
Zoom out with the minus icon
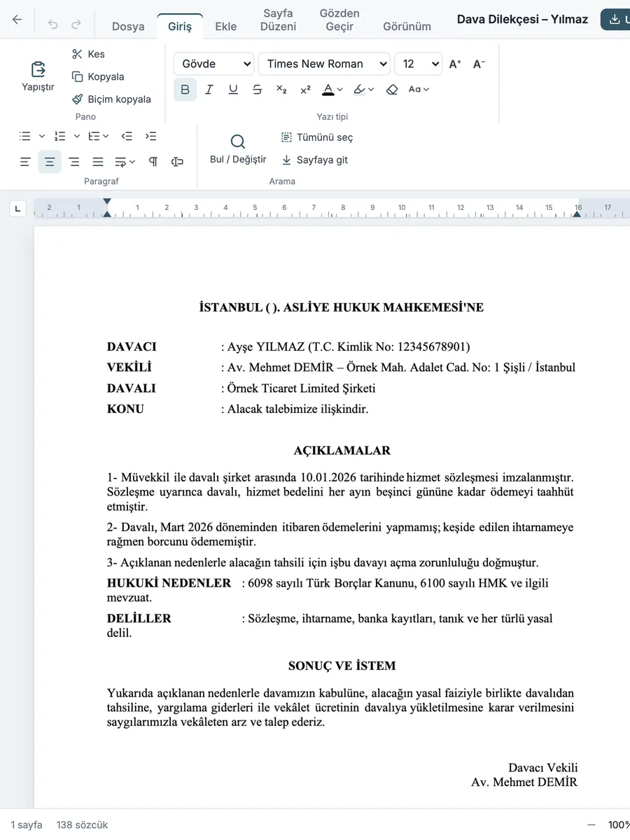[x=591, y=825]
